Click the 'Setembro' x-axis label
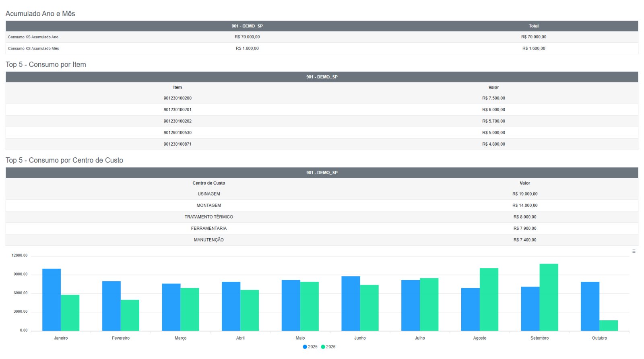Screen dimensions: 644x359 (539, 338)
